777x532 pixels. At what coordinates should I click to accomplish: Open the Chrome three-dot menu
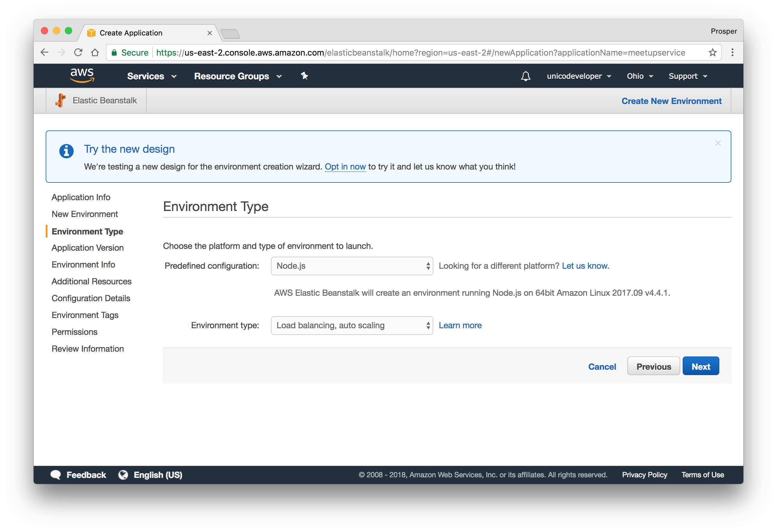pyautogui.click(x=732, y=53)
